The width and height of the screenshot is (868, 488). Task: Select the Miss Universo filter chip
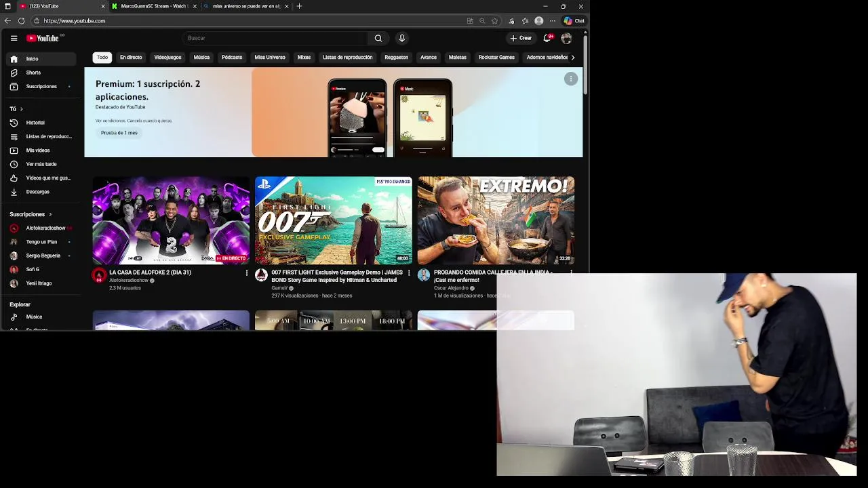[270, 58]
